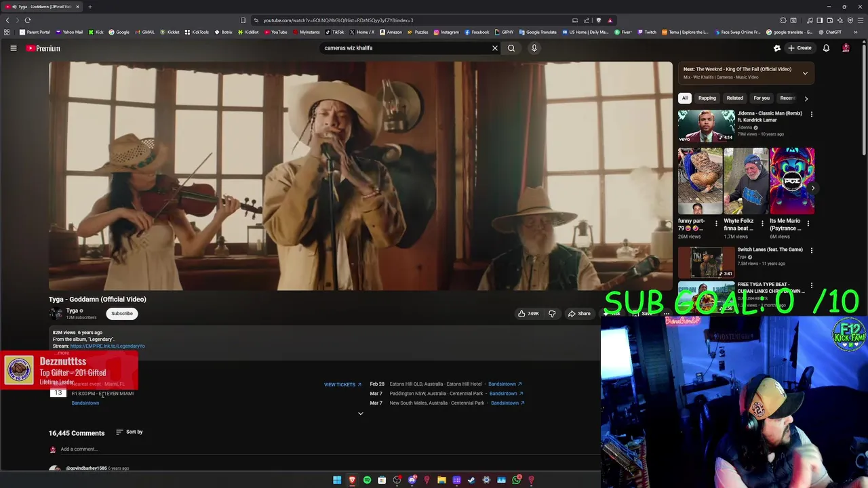Open the Bandsintown link under the ELEVEN MIAMI event
868x488 pixels.
85,403
